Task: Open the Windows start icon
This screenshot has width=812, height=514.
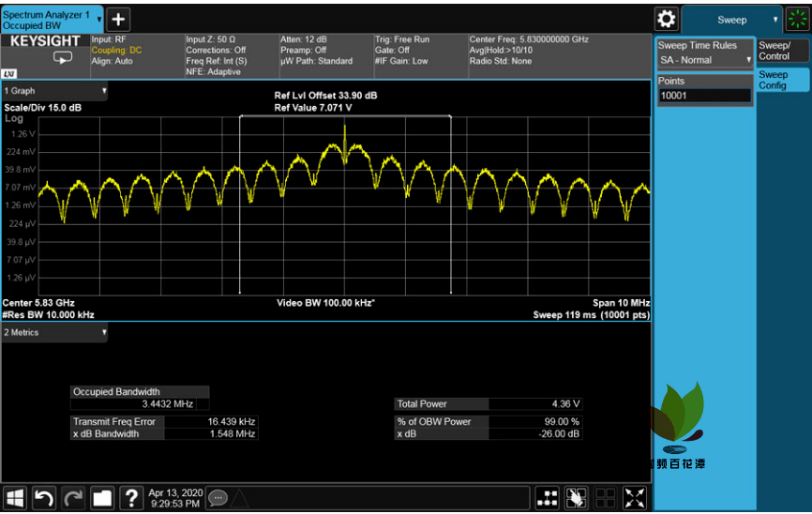Action: (15, 499)
